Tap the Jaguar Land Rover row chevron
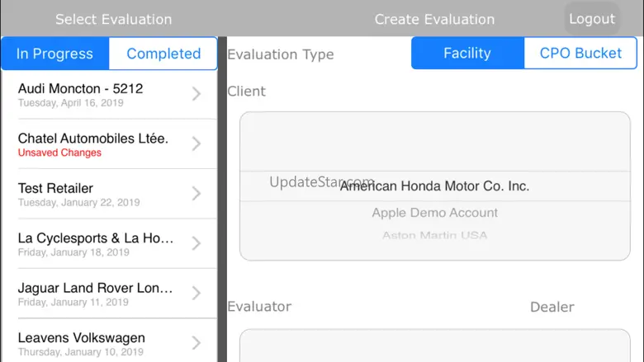Viewport: 644px width, 362px height. [x=197, y=293]
